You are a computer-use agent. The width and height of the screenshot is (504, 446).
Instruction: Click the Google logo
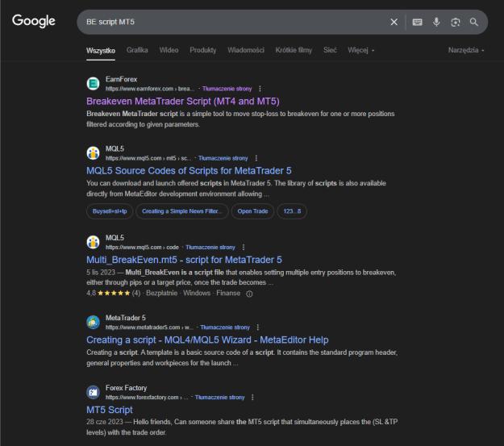[34, 21]
